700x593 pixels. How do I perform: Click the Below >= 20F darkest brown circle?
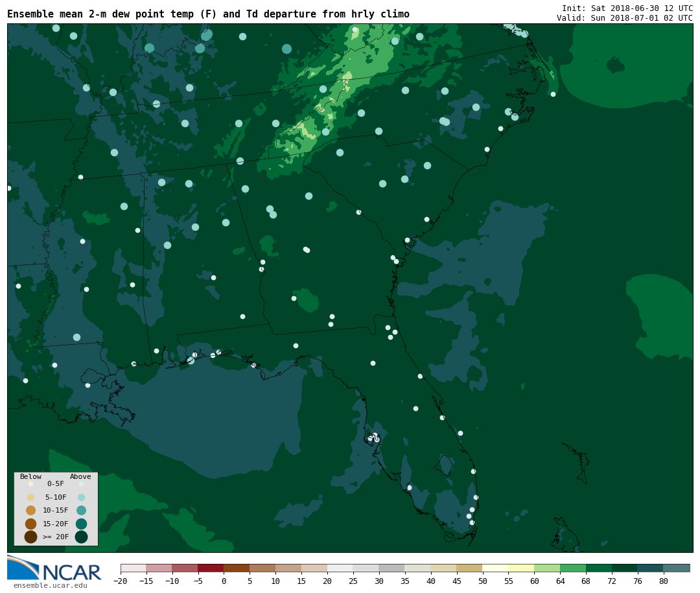tap(31, 537)
